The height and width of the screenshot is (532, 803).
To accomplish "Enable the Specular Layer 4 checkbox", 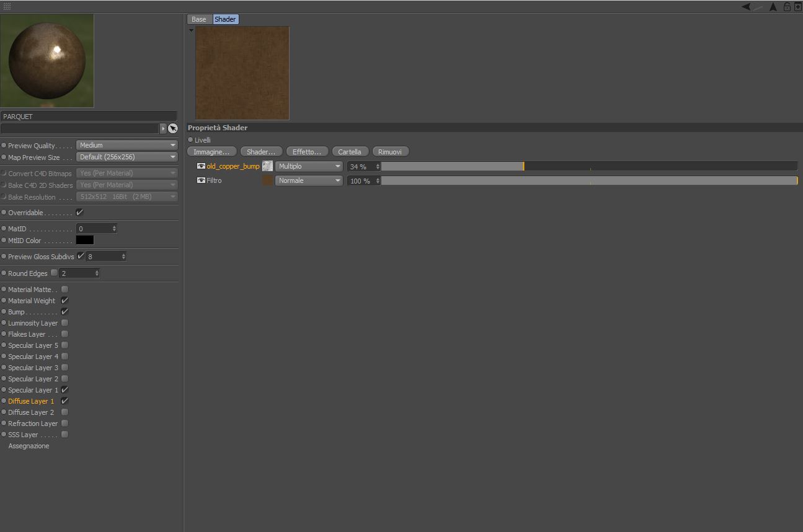I will pyautogui.click(x=64, y=357).
